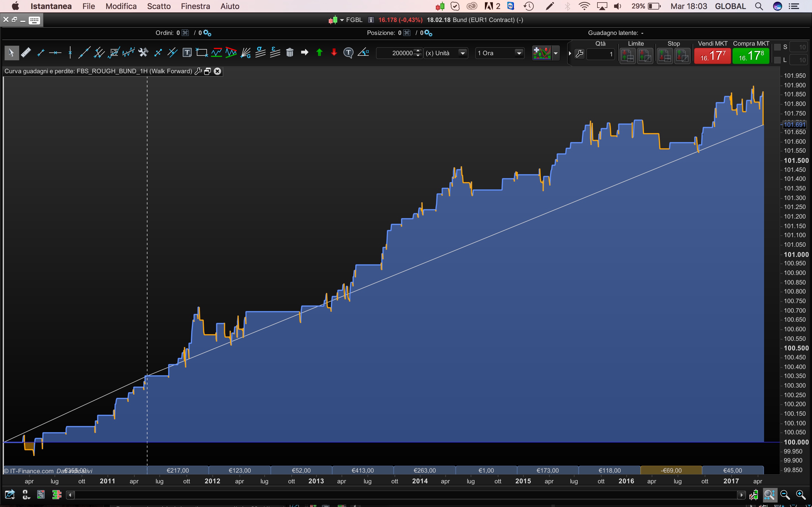The height and width of the screenshot is (507, 812).
Task: Enable the L checkbox
Action: pyautogui.click(x=777, y=60)
